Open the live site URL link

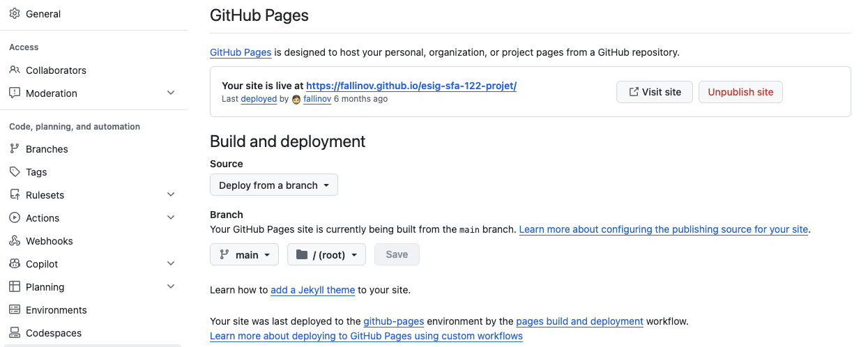pos(411,86)
